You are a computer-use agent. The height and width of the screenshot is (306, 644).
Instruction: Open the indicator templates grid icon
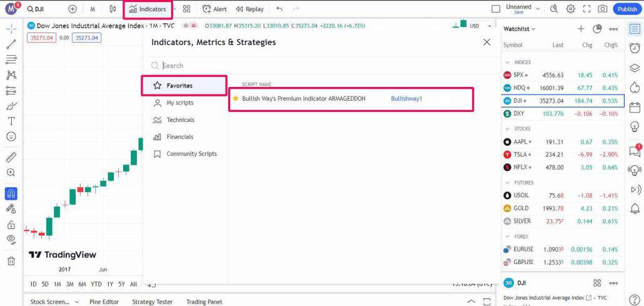[x=187, y=9]
